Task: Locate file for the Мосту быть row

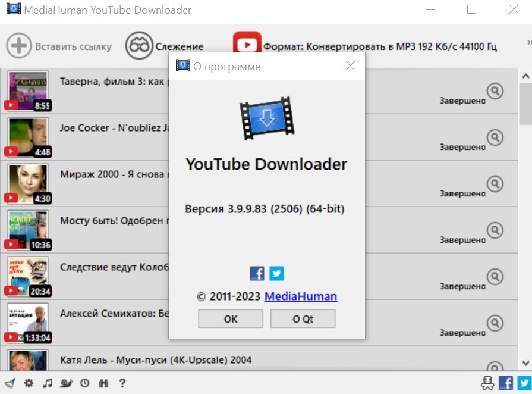Action: [x=495, y=230]
